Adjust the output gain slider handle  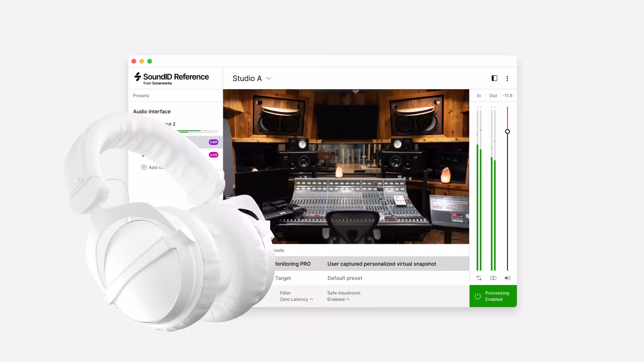(x=507, y=132)
